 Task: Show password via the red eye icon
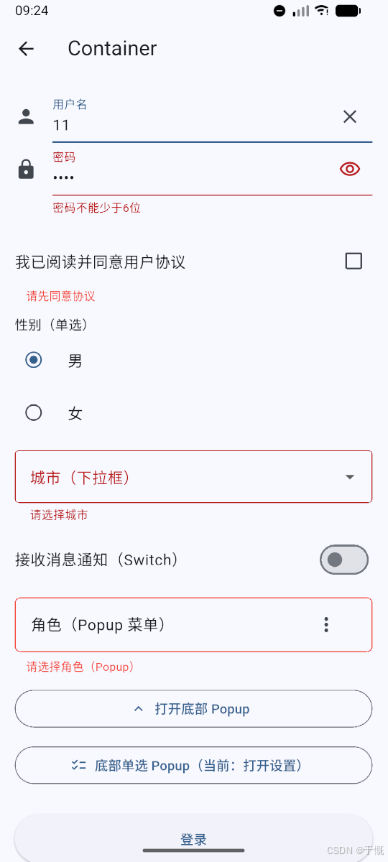coord(350,169)
